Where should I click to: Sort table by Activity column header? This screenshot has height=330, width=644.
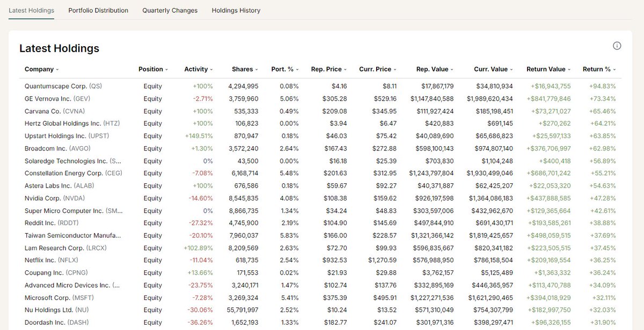[x=199, y=69]
